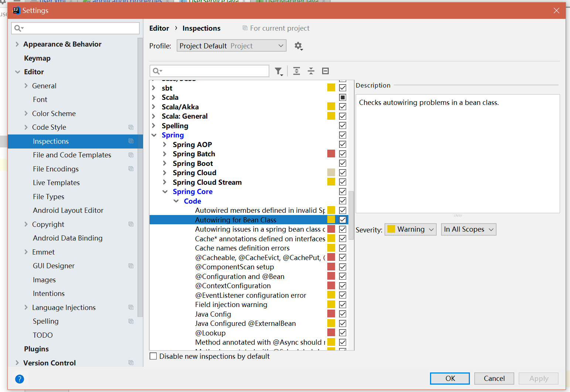Toggle the Java Config inspection checkbox

coord(343,314)
